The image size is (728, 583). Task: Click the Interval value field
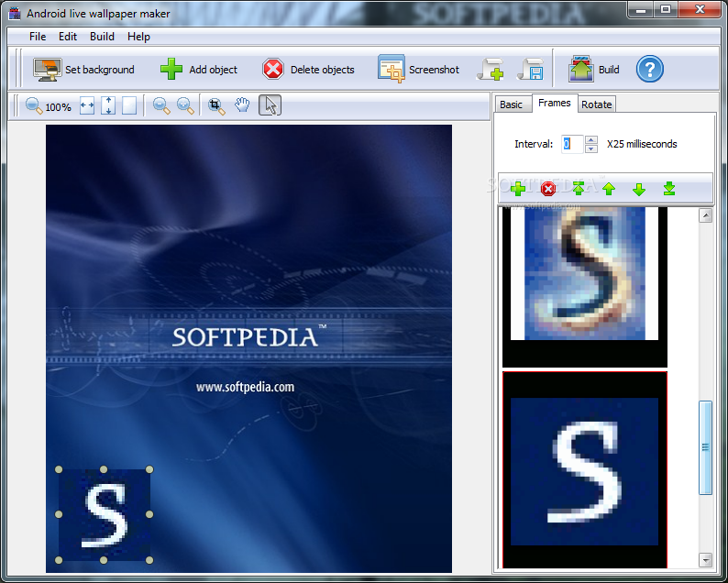[x=572, y=144]
